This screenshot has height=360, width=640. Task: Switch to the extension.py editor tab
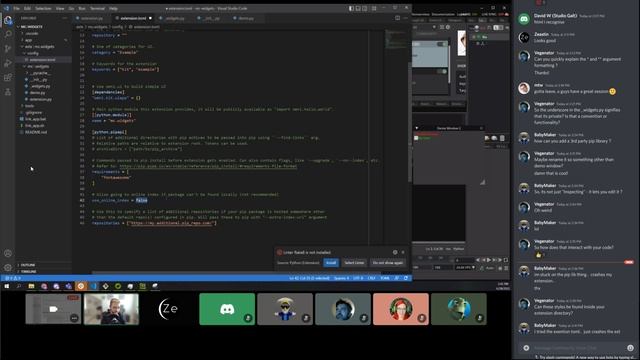[x=91, y=18]
